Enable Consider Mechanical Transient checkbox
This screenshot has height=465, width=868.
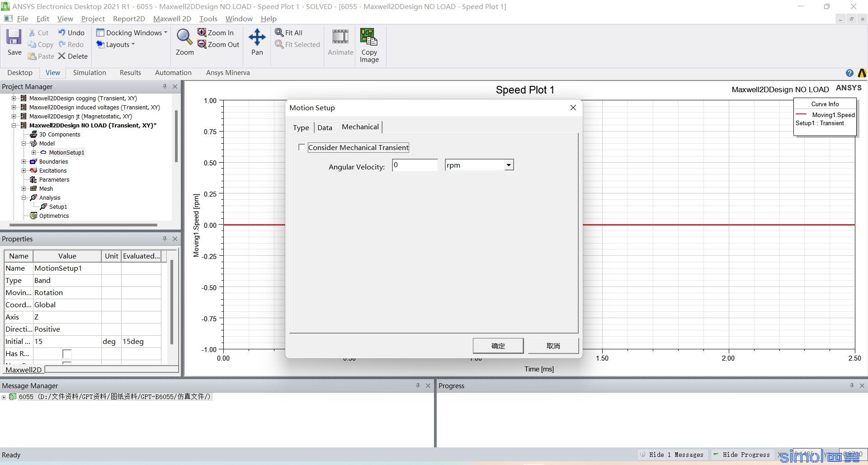(302, 147)
